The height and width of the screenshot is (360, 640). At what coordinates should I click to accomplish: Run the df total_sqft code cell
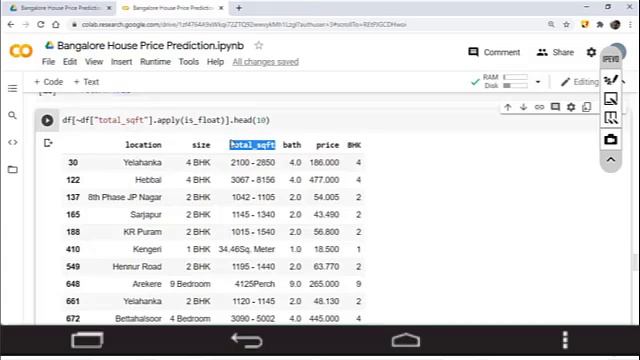47,120
